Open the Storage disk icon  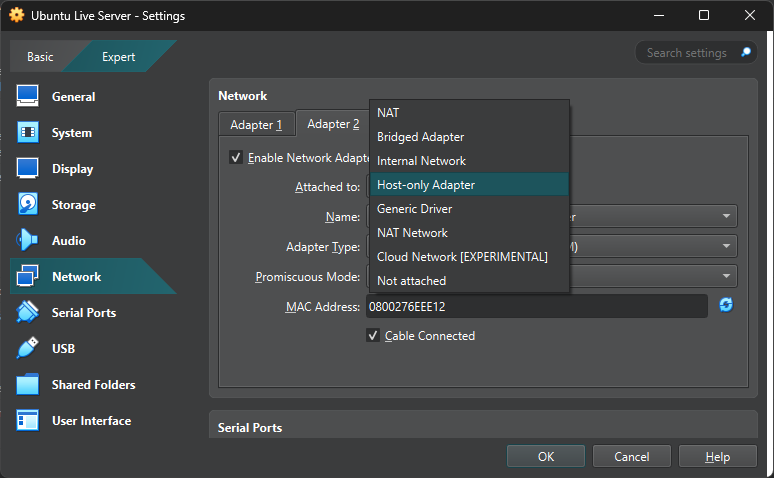point(28,204)
